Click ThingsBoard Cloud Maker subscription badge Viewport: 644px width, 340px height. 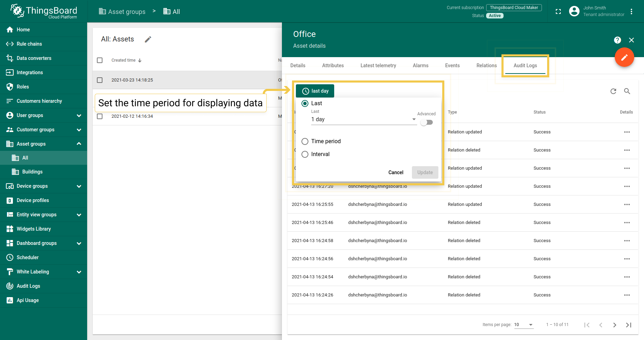514,8
